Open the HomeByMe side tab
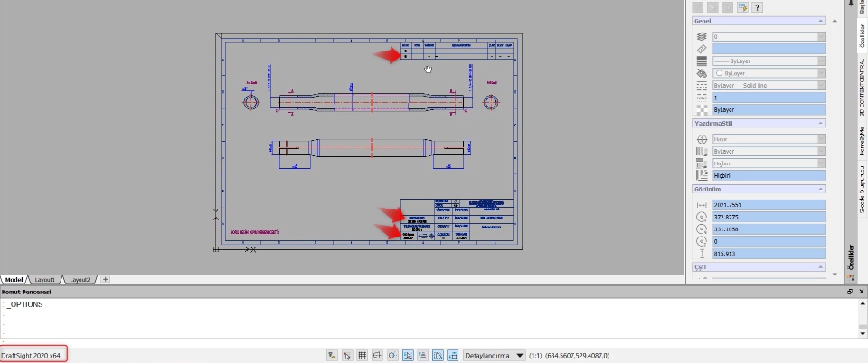Screen dimensions: 868x363 pos(862,141)
